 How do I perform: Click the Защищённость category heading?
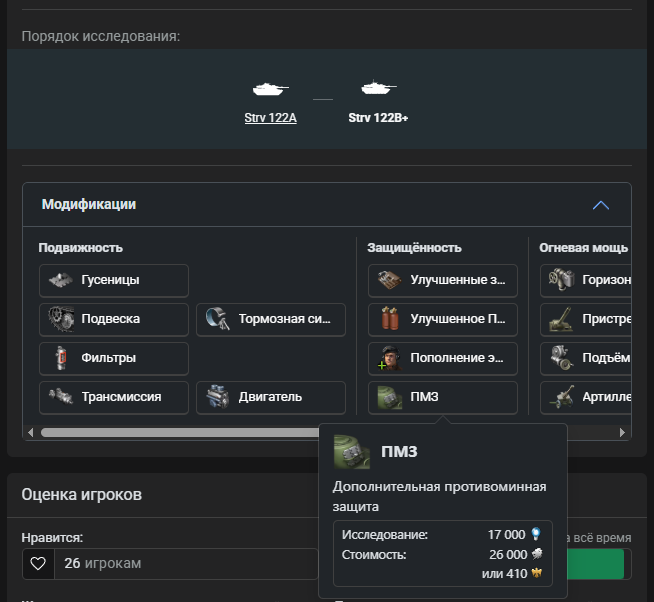(414, 248)
